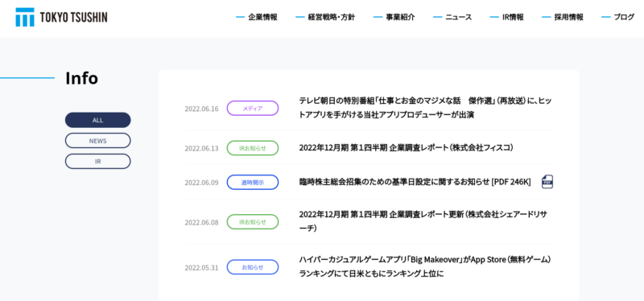The image size is (644, 301).
Task: Open the 経営戦略・方針 menu
Action: (x=331, y=17)
